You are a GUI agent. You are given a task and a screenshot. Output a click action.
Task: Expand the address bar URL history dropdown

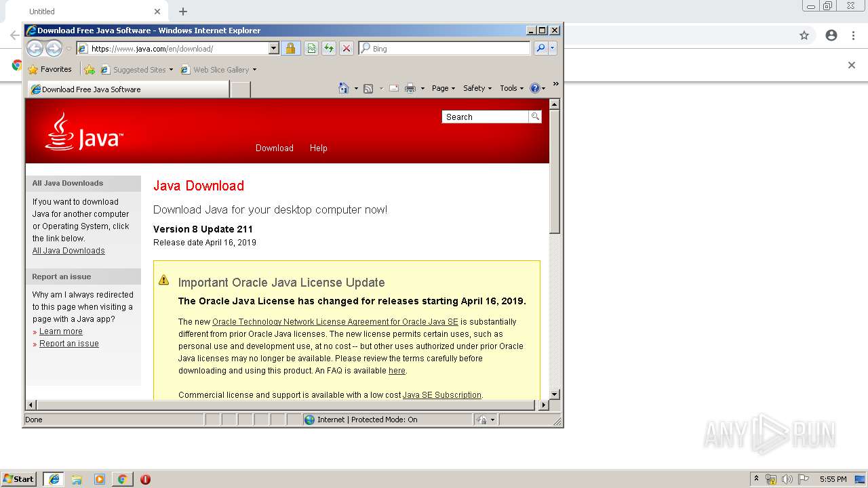click(x=274, y=49)
